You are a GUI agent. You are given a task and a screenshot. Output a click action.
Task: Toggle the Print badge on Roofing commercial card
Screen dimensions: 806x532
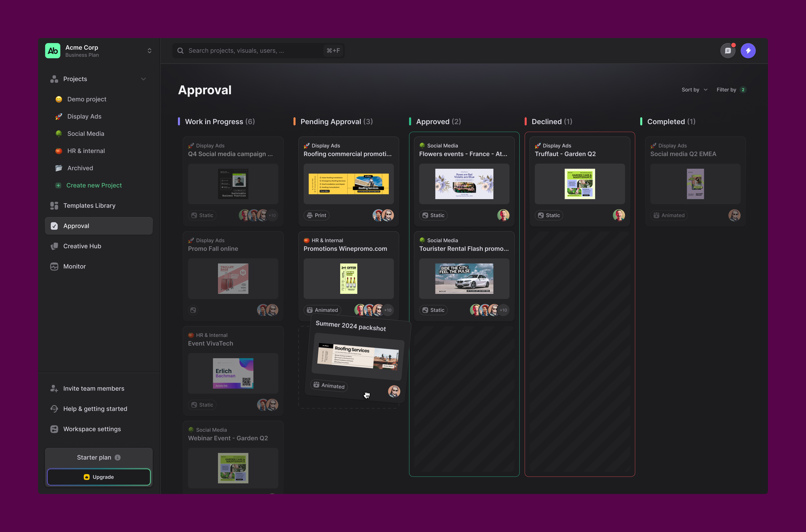(x=316, y=215)
